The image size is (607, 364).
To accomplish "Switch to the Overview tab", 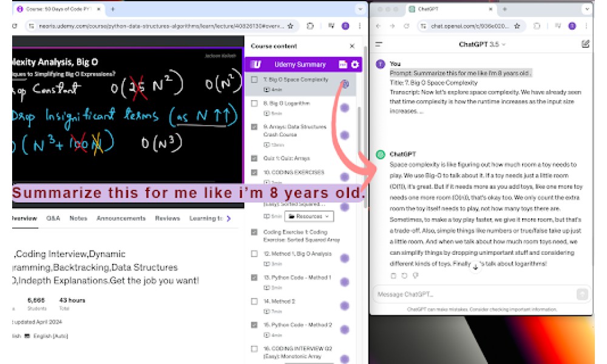I will click(x=25, y=218).
